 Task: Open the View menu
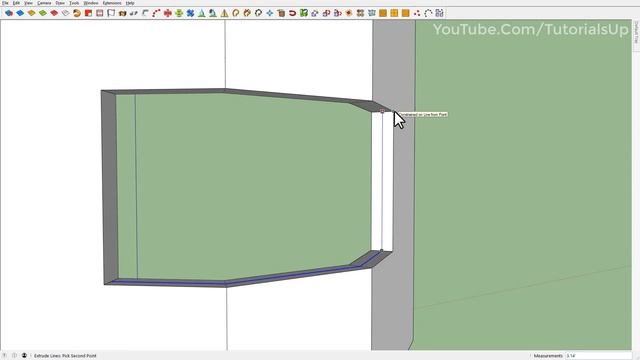(29, 3)
